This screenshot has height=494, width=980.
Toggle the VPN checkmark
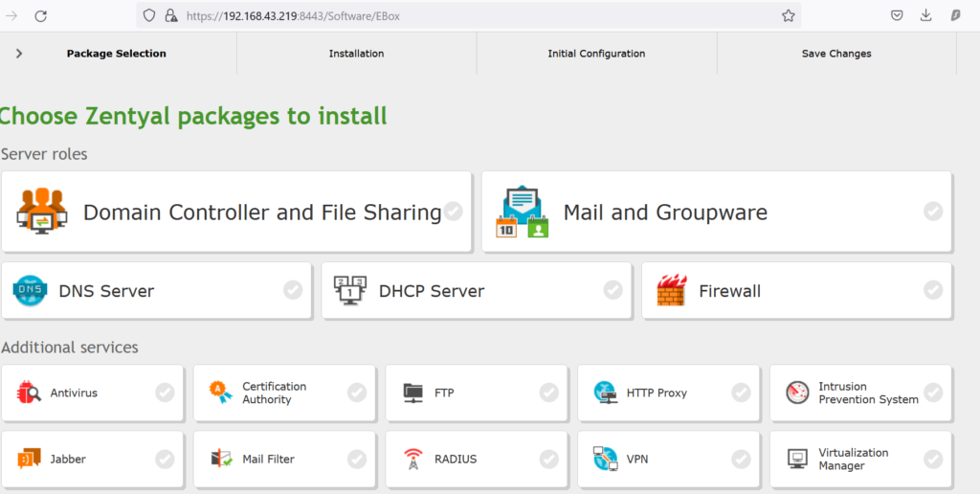(742, 459)
